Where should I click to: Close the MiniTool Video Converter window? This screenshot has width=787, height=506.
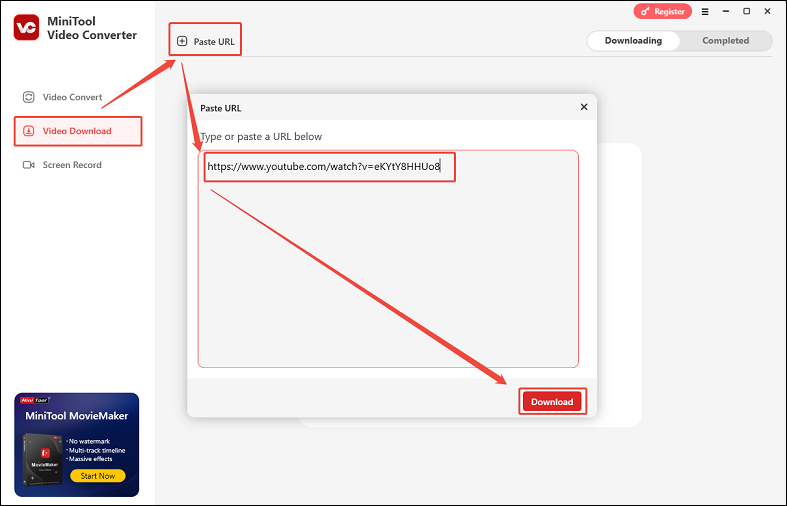click(767, 12)
